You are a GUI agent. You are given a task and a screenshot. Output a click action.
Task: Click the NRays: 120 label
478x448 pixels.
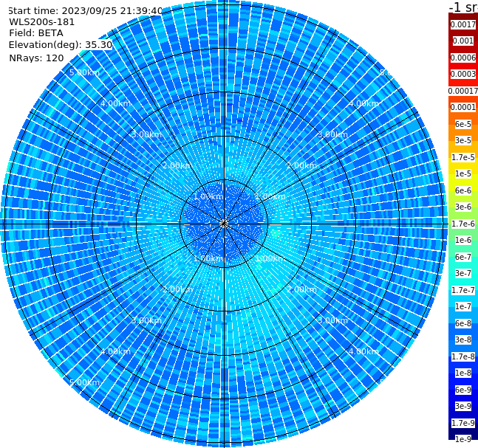pyautogui.click(x=36, y=58)
